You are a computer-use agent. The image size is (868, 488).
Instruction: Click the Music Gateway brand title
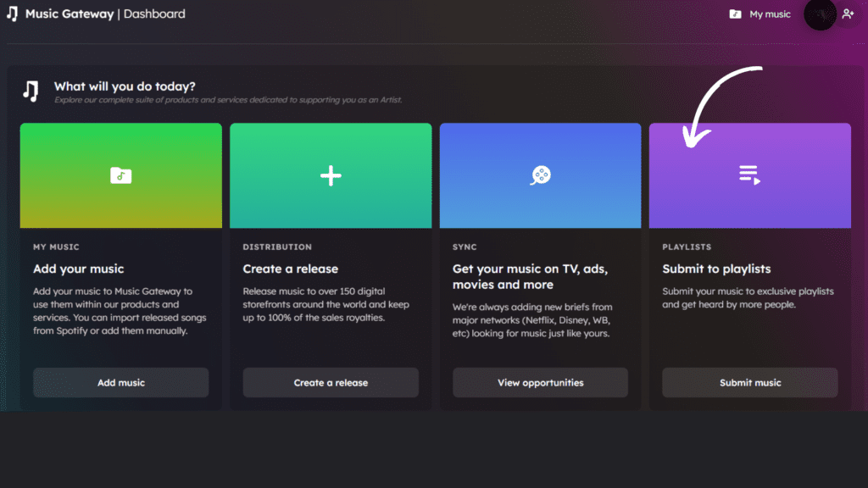70,14
